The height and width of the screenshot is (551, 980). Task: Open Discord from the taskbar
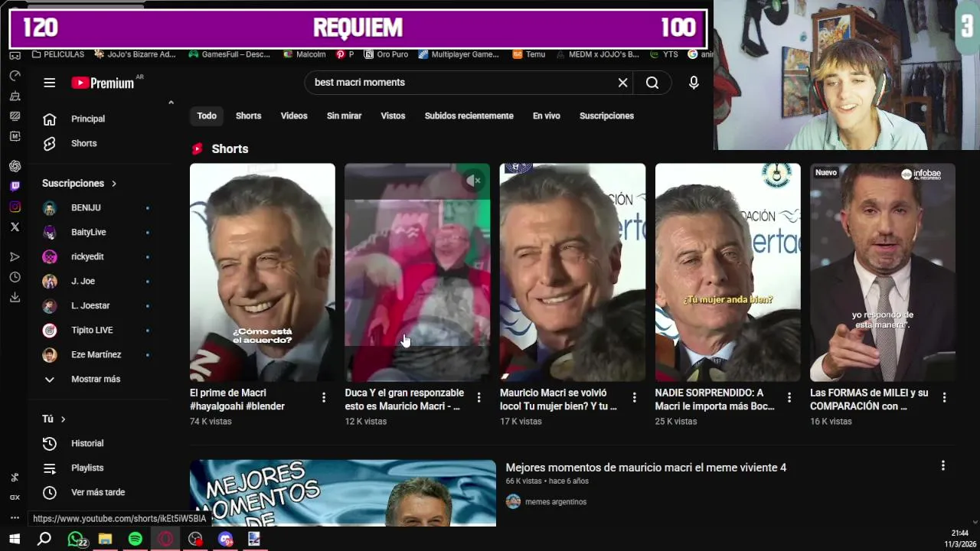(x=225, y=539)
